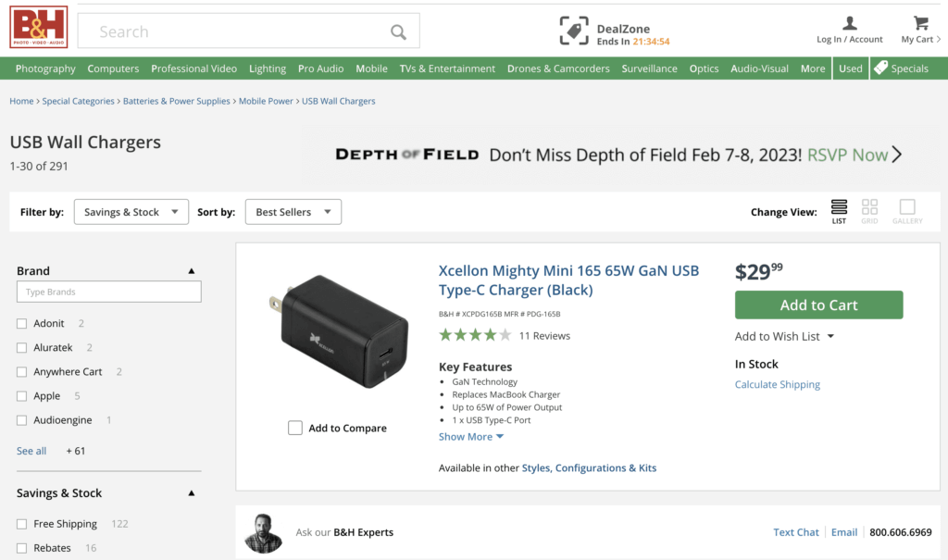
Task: Click the 800.606.6969 phone number
Action: [x=900, y=532]
